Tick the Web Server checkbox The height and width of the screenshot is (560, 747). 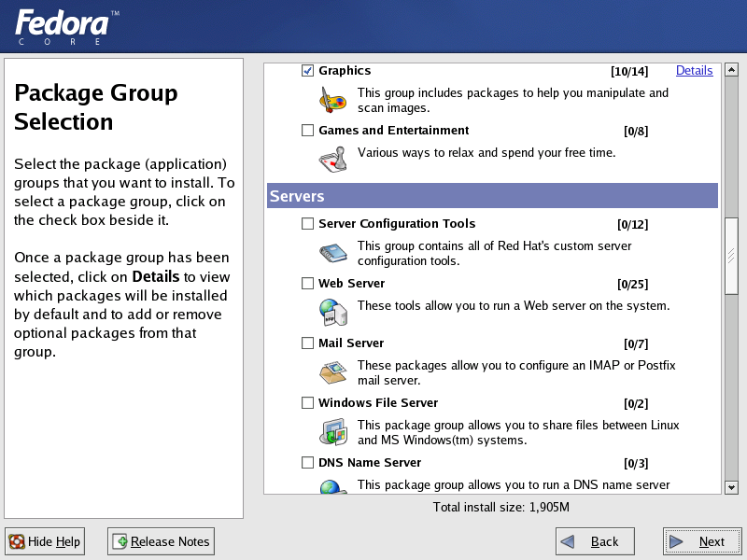tap(307, 284)
